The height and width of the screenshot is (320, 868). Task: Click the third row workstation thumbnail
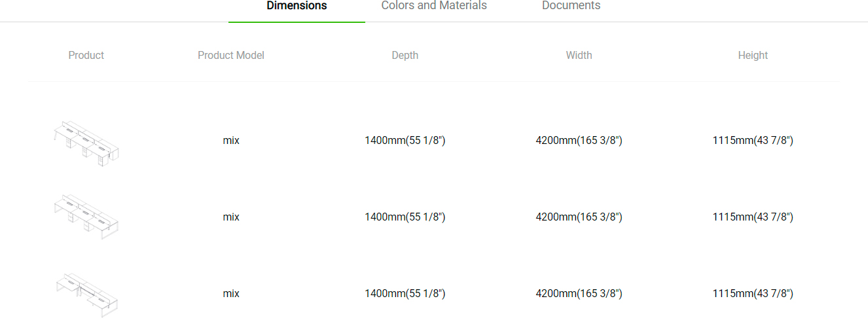86,294
